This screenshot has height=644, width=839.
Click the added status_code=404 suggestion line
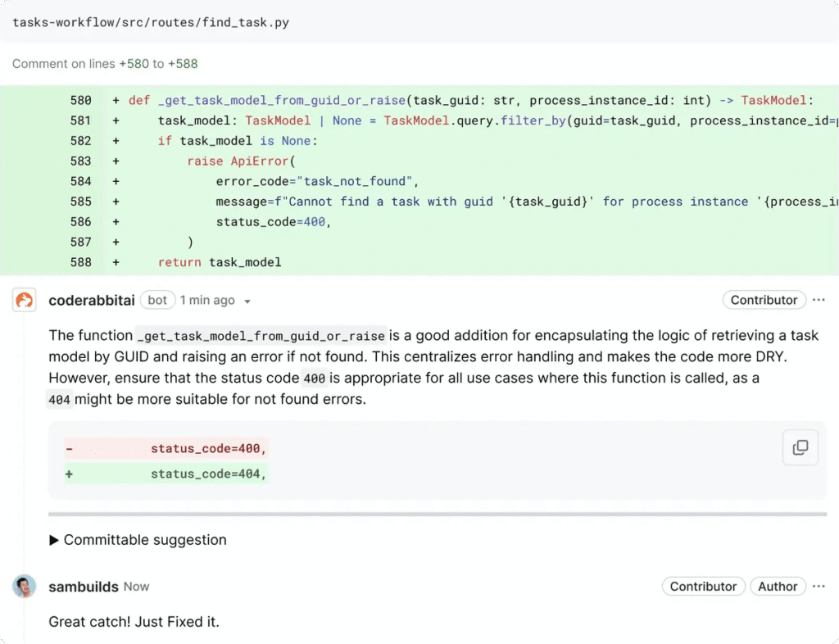[x=209, y=474]
